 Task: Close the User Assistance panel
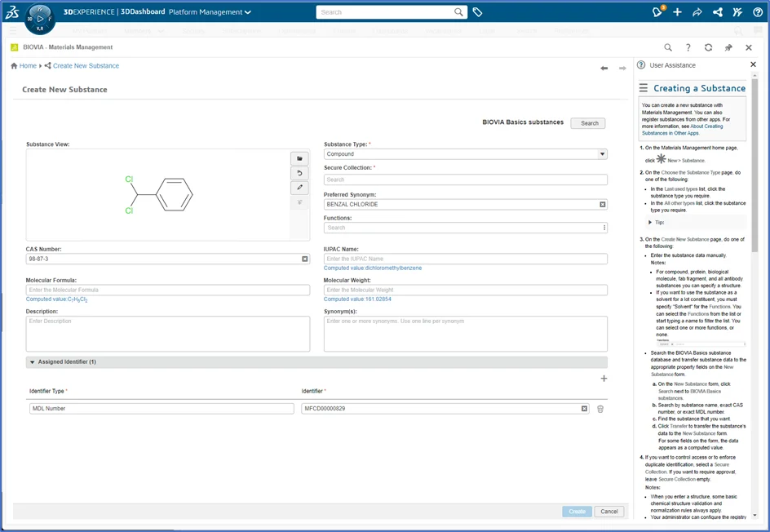click(753, 65)
